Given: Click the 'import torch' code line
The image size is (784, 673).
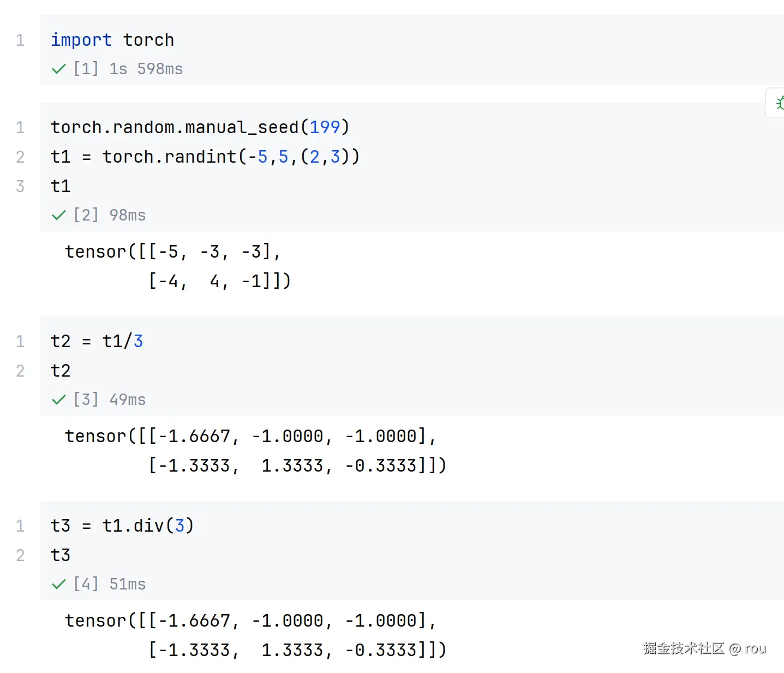Looking at the screenshot, I should pyautogui.click(x=112, y=40).
